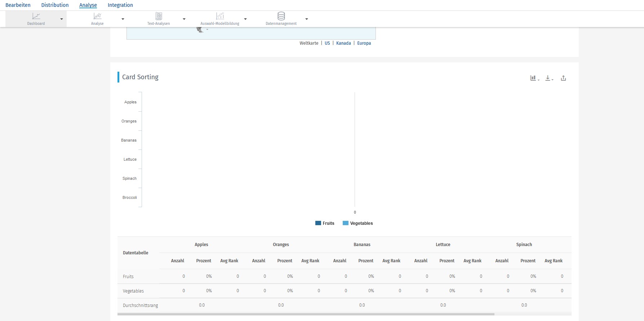Screen dimensions: 644x321
Task: Open the Text-Analysen toolbar icon
Action: [159, 16]
